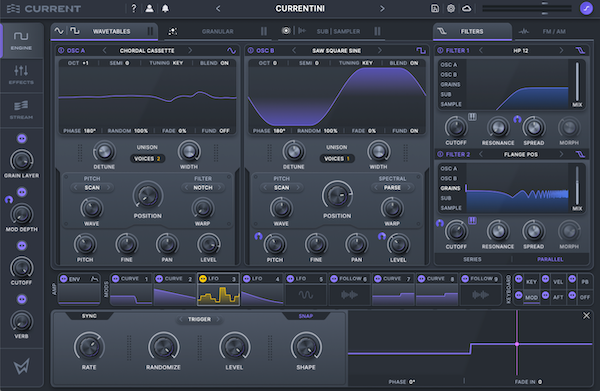Click the granular tab dots icon
The height and width of the screenshot is (391, 600).
point(173,31)
